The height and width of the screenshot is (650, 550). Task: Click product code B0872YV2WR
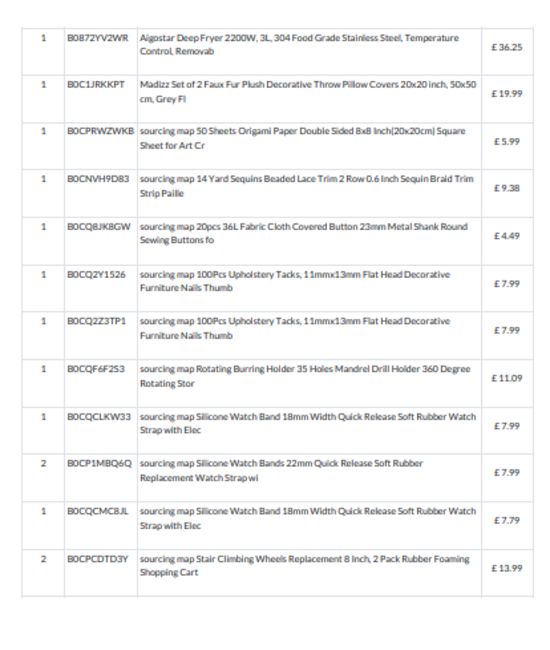[x=98, y=38]
